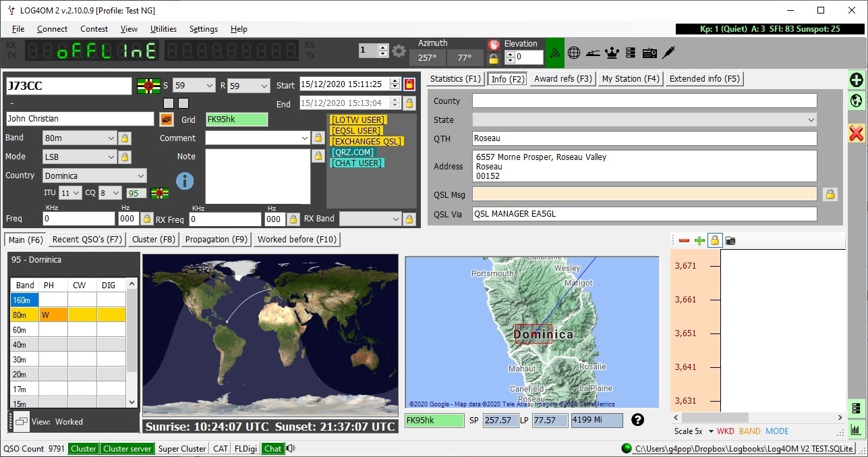
Task: Click the Dominica flag next to callsign
Action: (148, 86)
